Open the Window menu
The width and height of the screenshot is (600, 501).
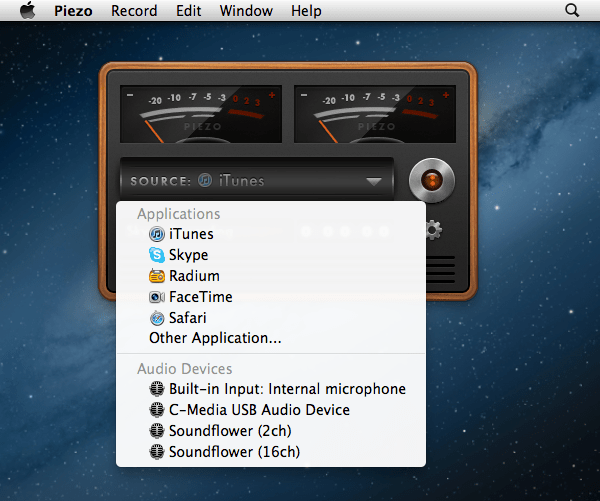point(246,11)
